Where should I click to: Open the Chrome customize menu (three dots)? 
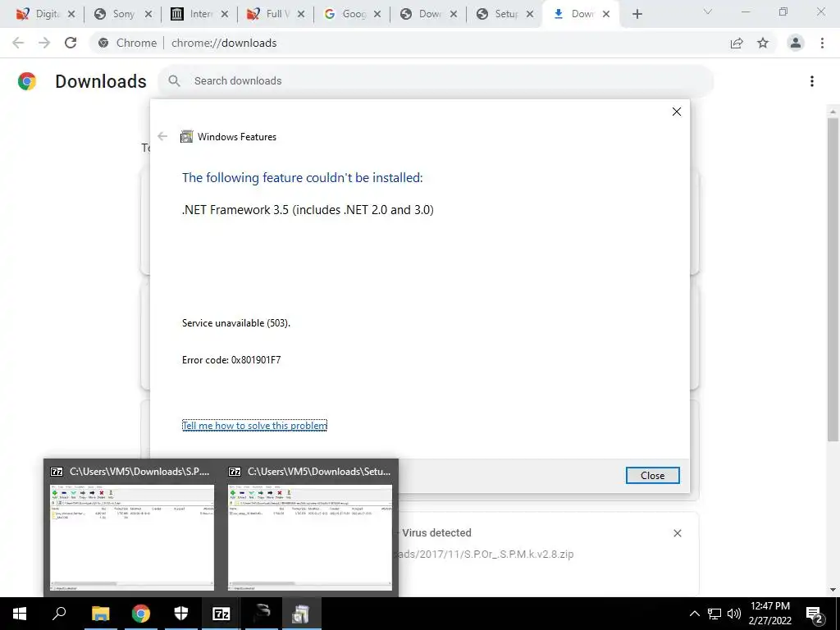[x=822, y=43]
